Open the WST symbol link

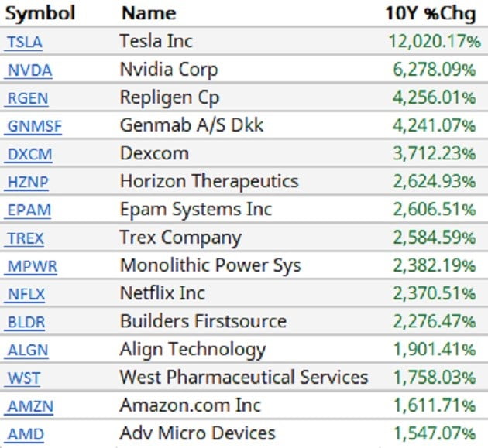(x=22, y=378)
